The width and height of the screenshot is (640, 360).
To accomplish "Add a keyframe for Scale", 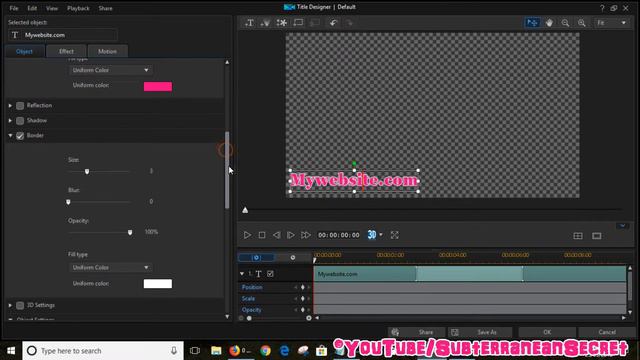I will point(302,298).
